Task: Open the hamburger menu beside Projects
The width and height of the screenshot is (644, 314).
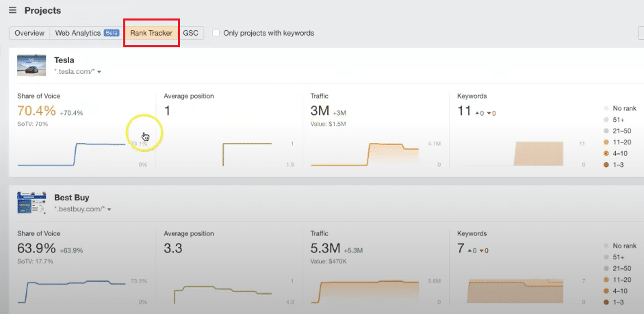Action: (13, 10)
